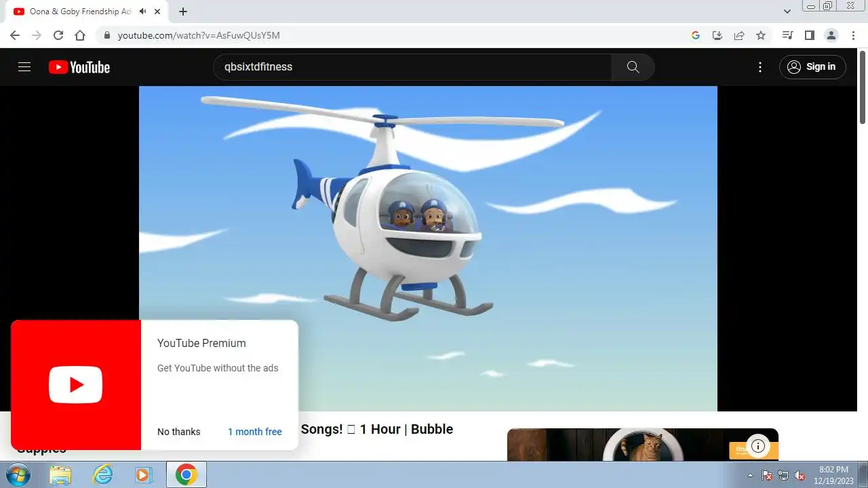This screenshot has width=868, height=488.
Task: Click the volume tray icon
Action: click(800, 475)
